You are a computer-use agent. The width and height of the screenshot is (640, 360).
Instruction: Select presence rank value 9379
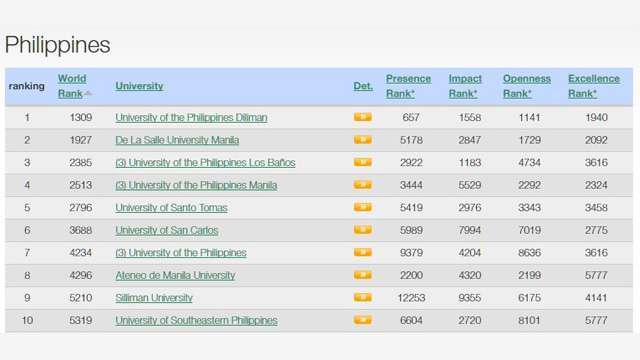[x=411, y=253]
